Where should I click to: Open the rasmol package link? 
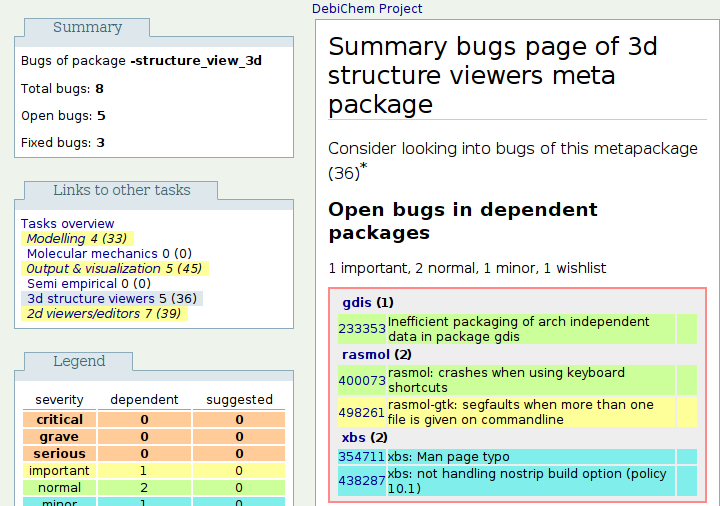click(x=363, y=354)
